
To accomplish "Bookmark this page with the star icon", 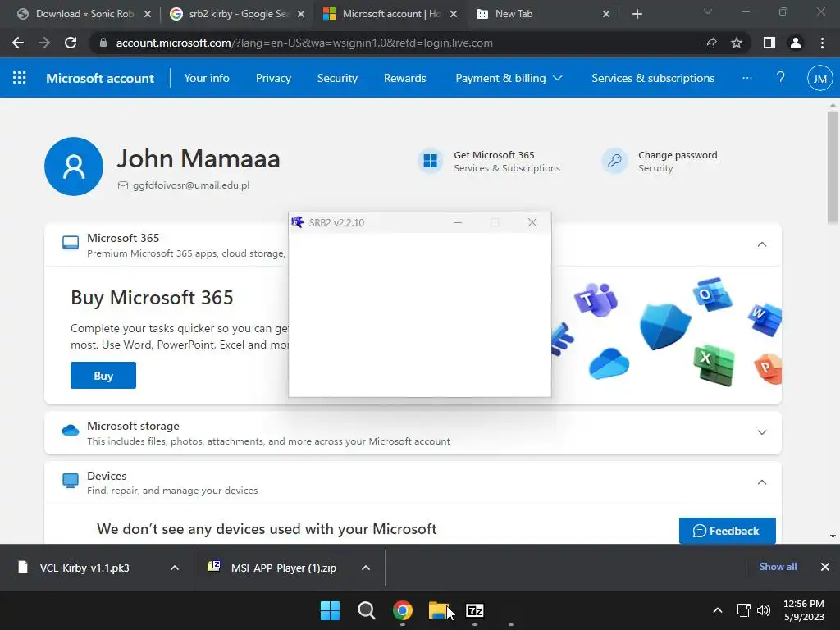I will click(x=737, y=43).
